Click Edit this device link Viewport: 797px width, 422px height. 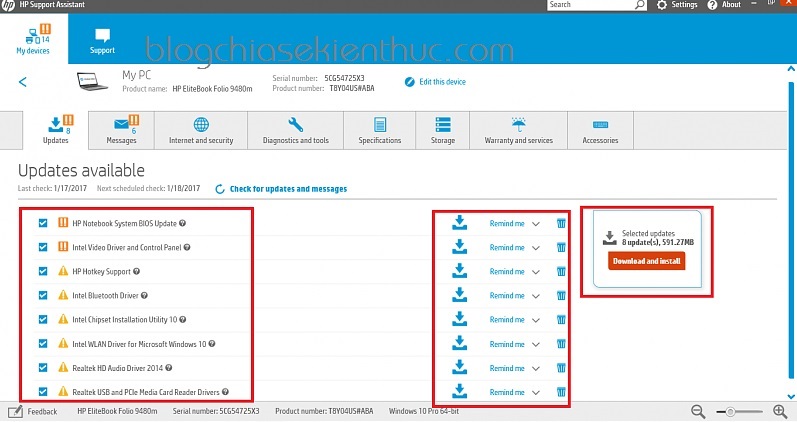[435, 82]
